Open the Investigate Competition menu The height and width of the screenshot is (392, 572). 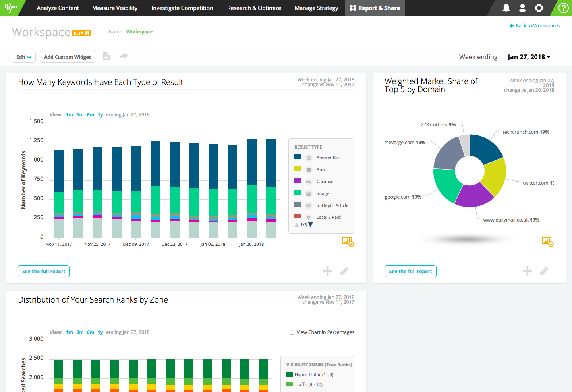[182, 8]
